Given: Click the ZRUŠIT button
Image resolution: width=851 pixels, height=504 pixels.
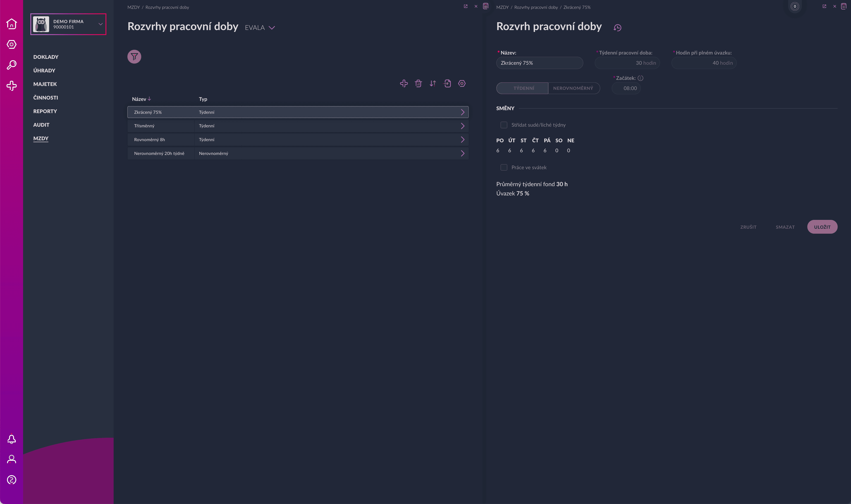Looking at the screenshot, I should point(748,227).
